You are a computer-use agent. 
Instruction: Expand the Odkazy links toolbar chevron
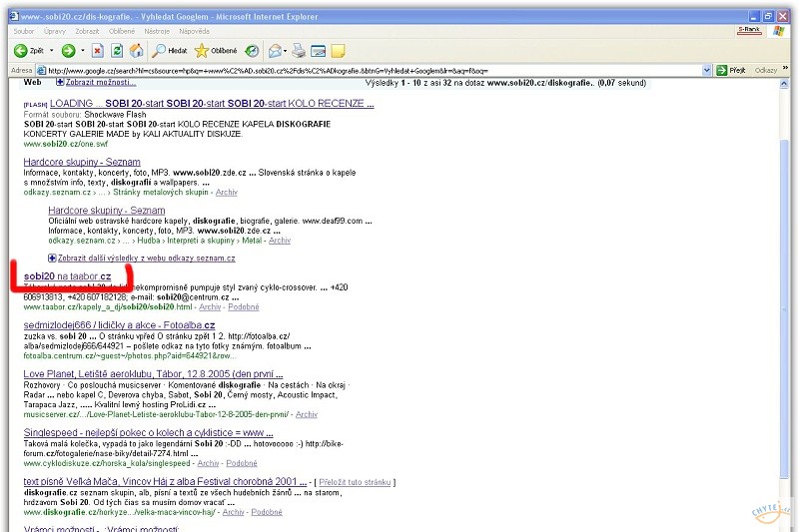(x=785, y=68)
